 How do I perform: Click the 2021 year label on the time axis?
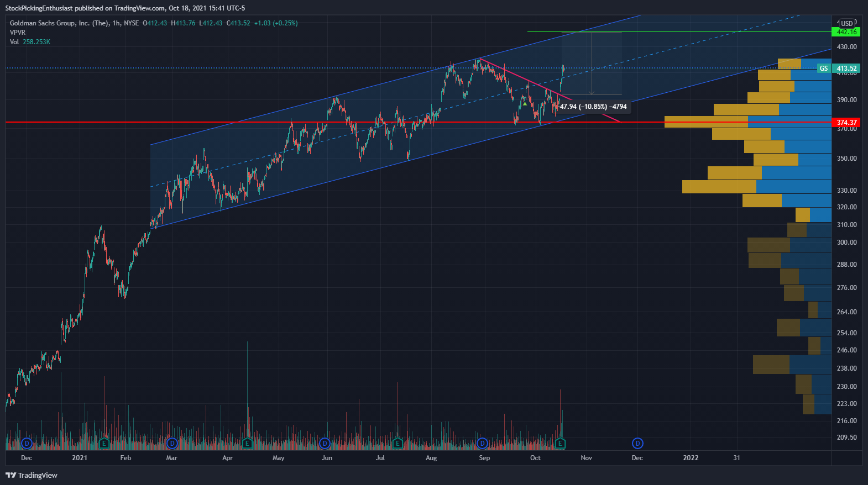80,458
